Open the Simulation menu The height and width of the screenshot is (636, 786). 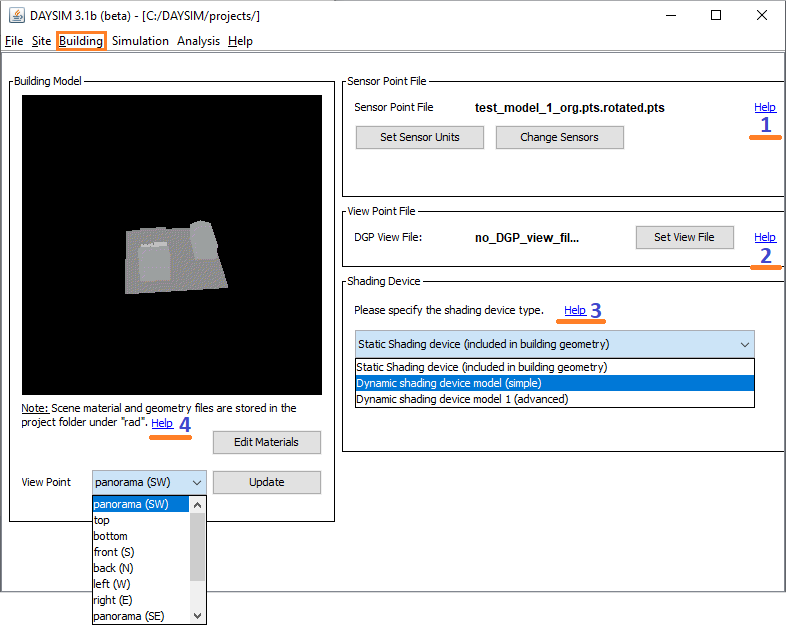(x=140, y=41)
